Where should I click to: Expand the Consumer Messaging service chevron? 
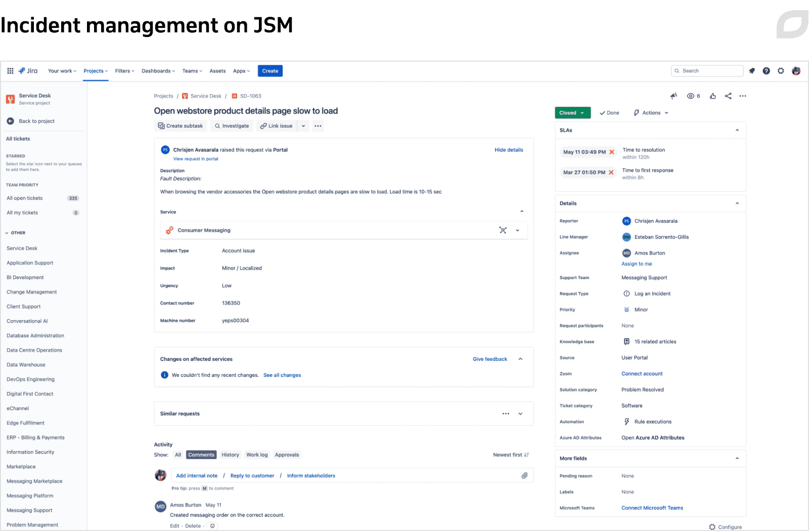(518, 230)
